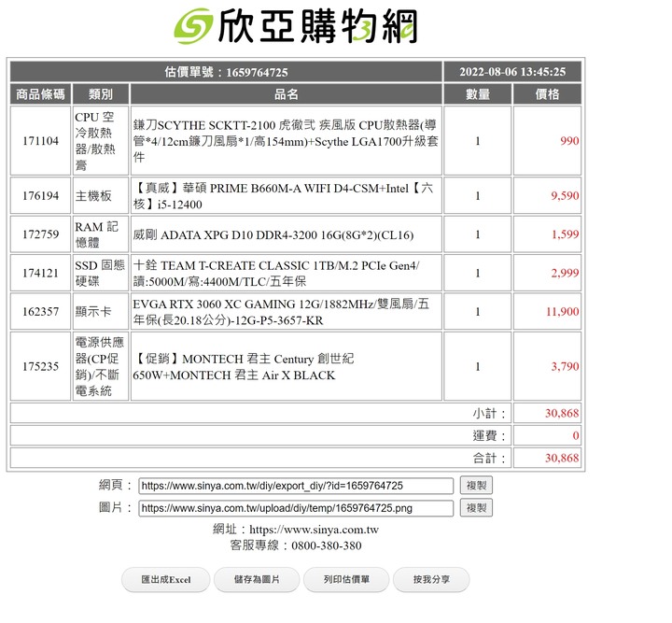This screenshot has height=623, width=672.
Task: Click 匯出成Excel button
Action: click(166, 580)
